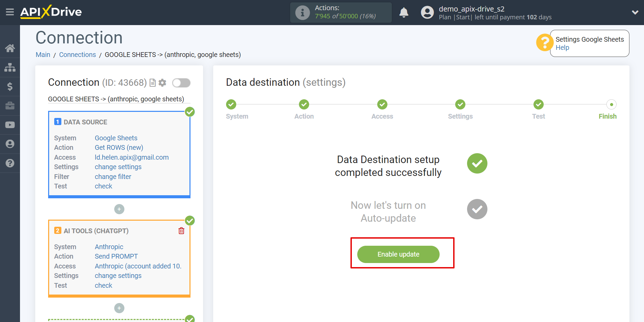Toggle the connection on/off switch
This screenshot has width=644, height=322.
click(181, 83)
